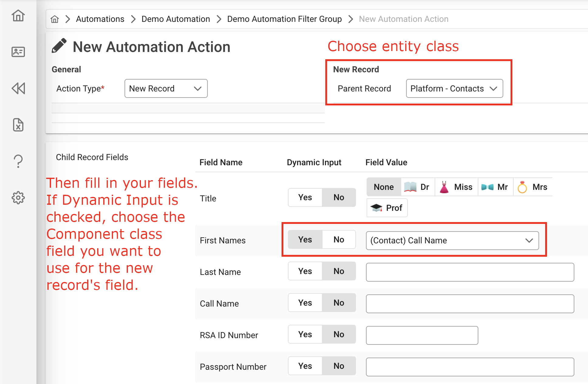The image size is (588, 384).
Task: Click the Passport Number value field
Action: 470,367
